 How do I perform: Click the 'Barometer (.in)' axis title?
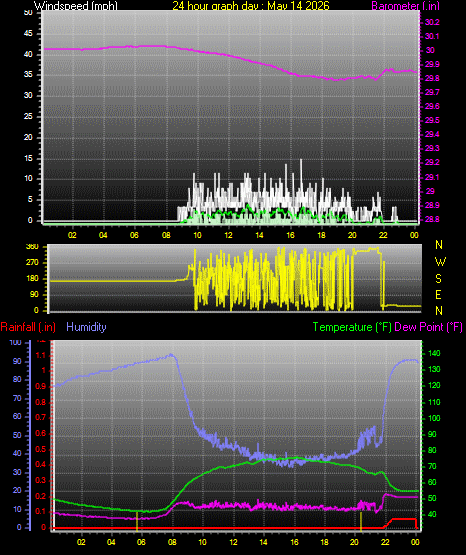coord(405,5)
